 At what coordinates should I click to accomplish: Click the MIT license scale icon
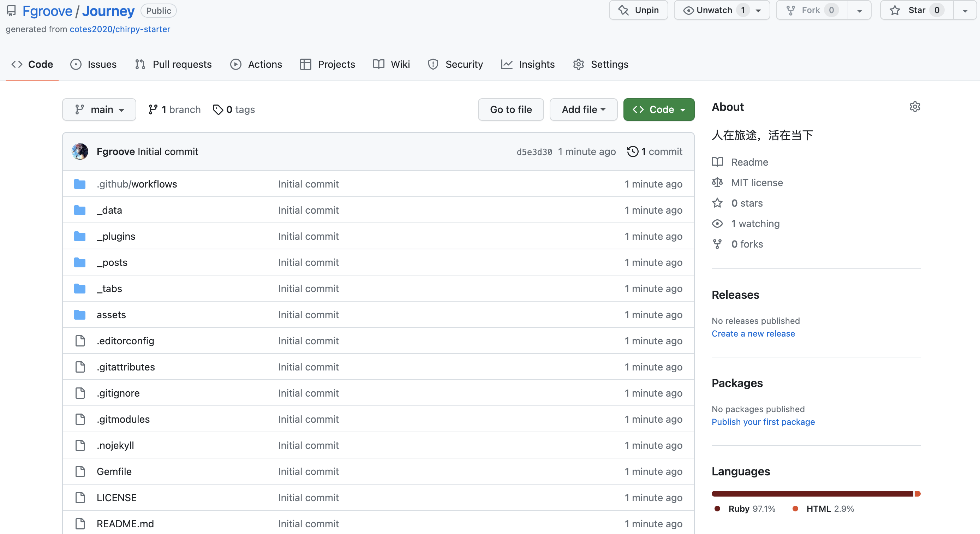tap(717, 183)
